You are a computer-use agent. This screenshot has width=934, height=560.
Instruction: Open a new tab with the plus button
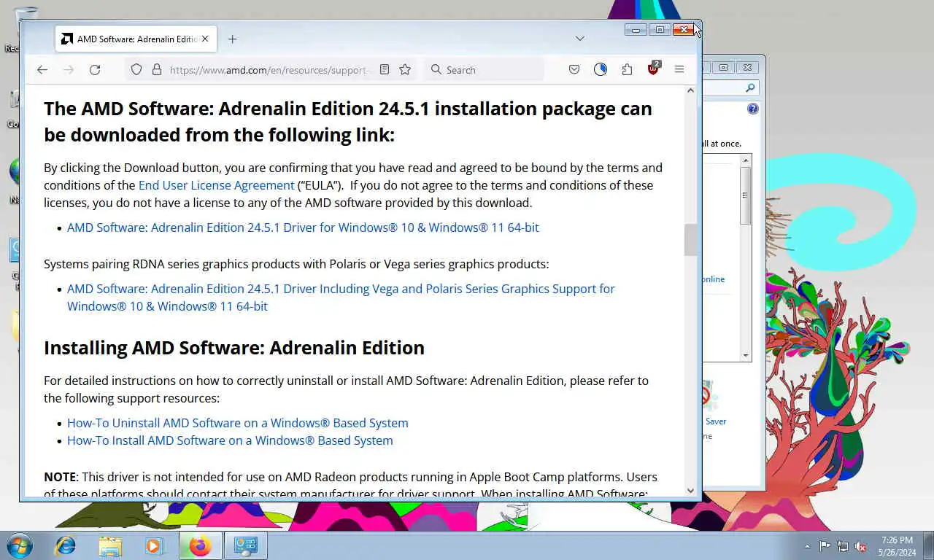[x=232, y=39]
